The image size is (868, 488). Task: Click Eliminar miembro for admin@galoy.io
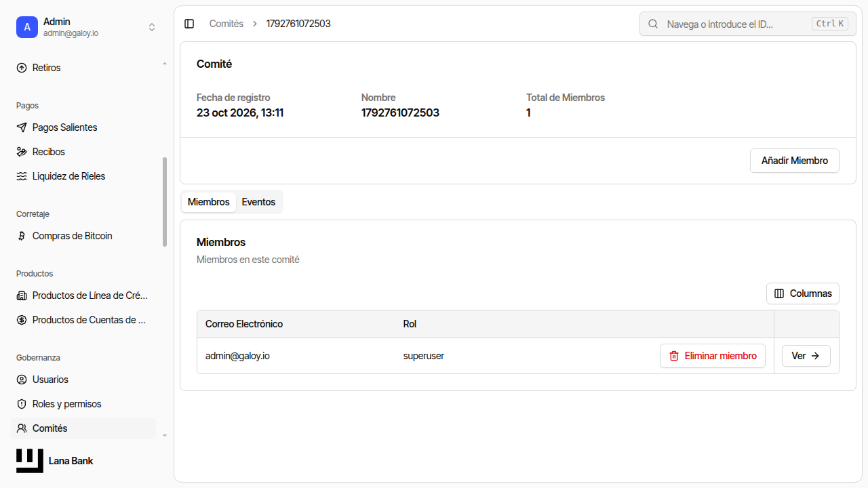tap(713, 356)
